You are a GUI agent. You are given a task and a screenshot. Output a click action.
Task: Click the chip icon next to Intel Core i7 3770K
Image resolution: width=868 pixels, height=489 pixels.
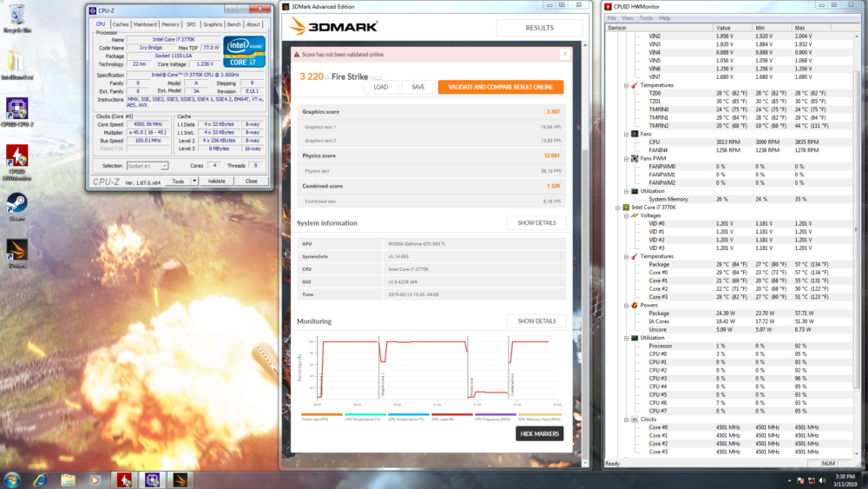pos(626,207)
